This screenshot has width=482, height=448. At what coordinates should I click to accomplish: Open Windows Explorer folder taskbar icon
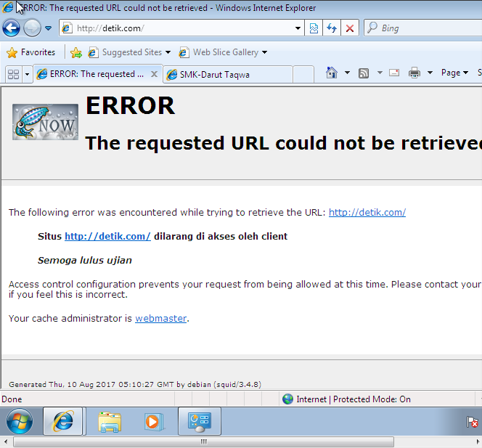point(110,422)
